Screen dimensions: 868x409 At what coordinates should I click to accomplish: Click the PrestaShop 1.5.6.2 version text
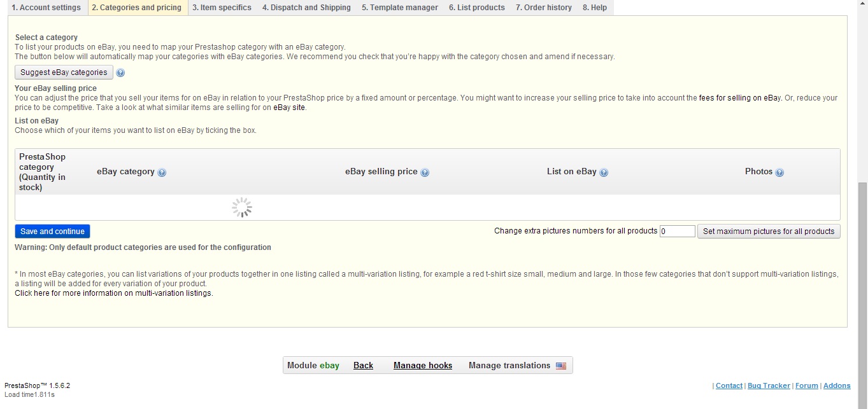37,385
